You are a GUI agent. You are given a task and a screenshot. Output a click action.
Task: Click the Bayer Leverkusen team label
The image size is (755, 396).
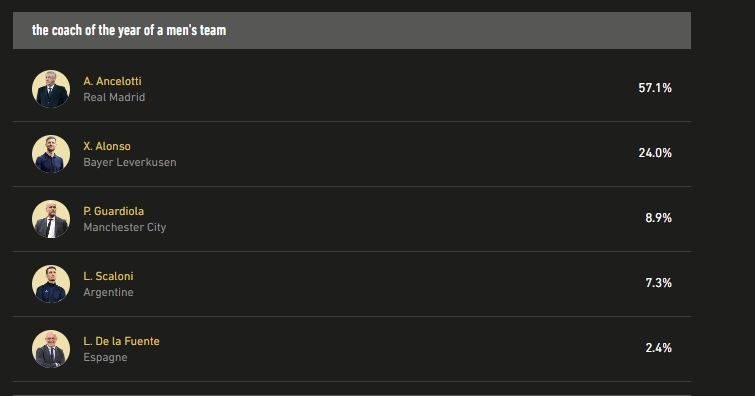coord(130,162)
